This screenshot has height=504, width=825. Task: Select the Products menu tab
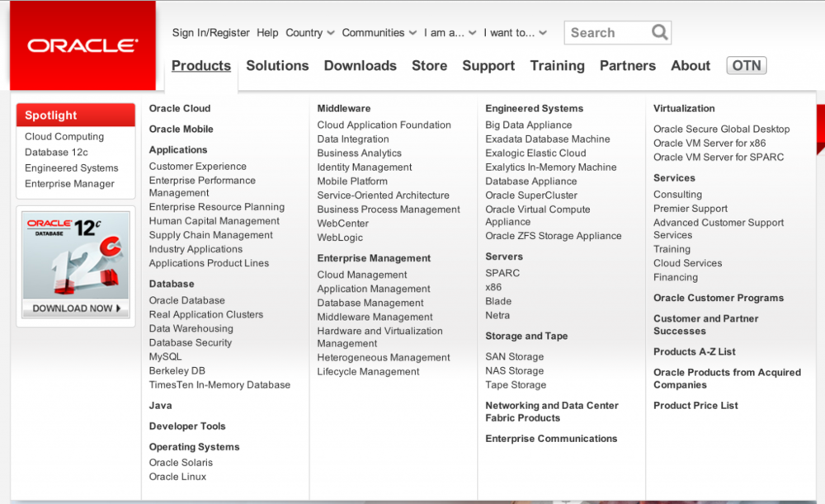click(201, 66)
